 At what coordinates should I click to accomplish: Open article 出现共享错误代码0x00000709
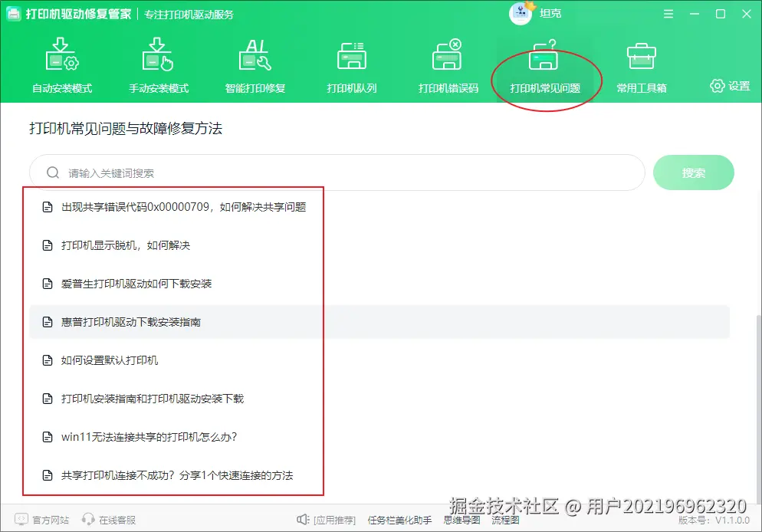pyautogui.click(x=184, y=207)
